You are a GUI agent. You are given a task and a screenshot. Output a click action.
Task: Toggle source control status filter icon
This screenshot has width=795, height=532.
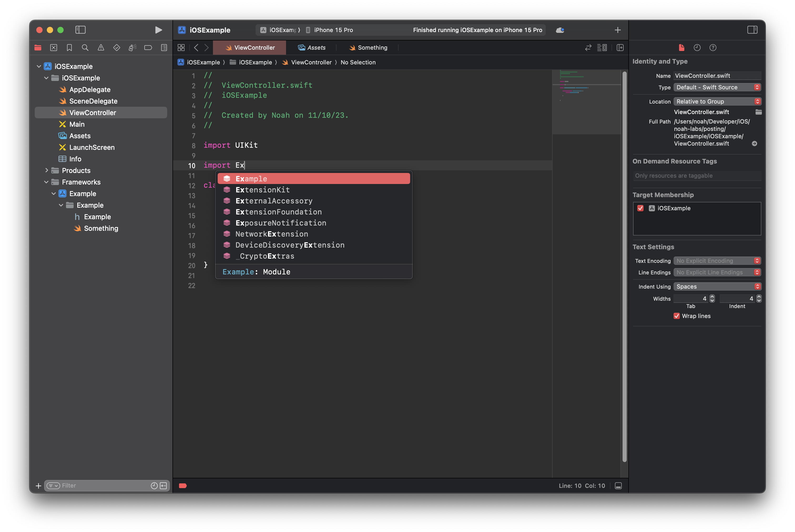click(x=164, y=486)
